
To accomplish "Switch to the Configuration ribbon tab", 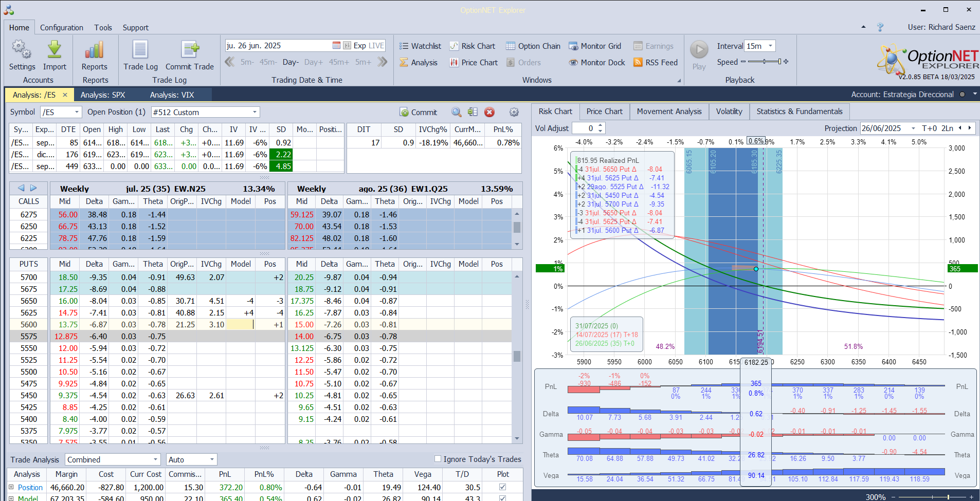I will 62,27.
